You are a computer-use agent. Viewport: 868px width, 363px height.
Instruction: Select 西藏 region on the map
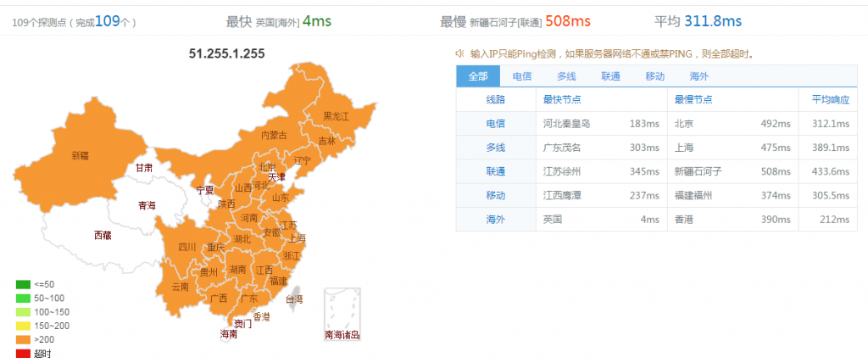(102, 235)
